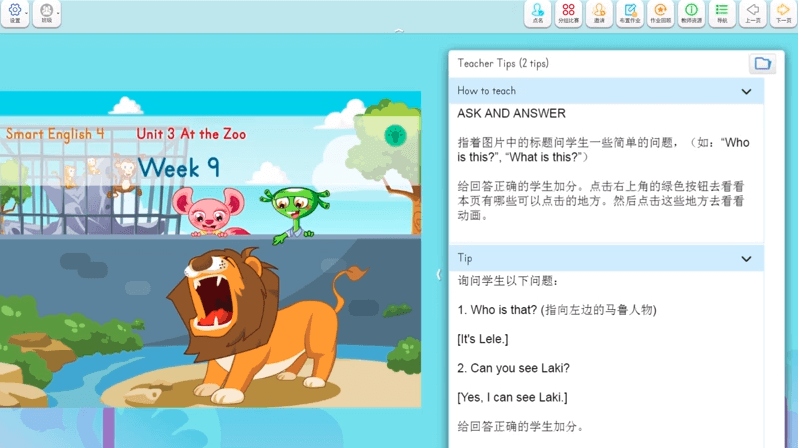Collapse the Tip section chevron
Viewport: 798px width, 448px height.
[x=746, y=259]
